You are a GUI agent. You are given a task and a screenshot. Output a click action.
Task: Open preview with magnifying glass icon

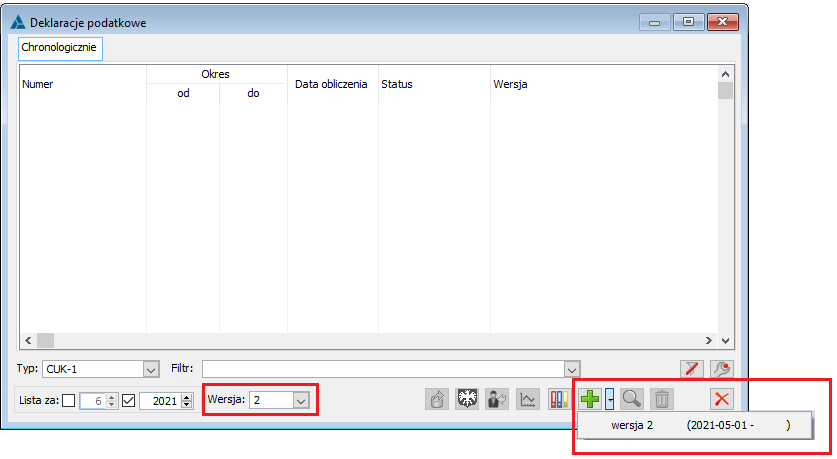pyautogui.click(x=631, y=399)
